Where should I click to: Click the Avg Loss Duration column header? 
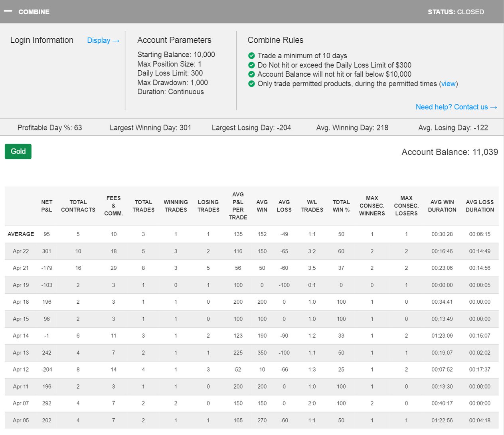pyautogui.click(x=480, y=206)
